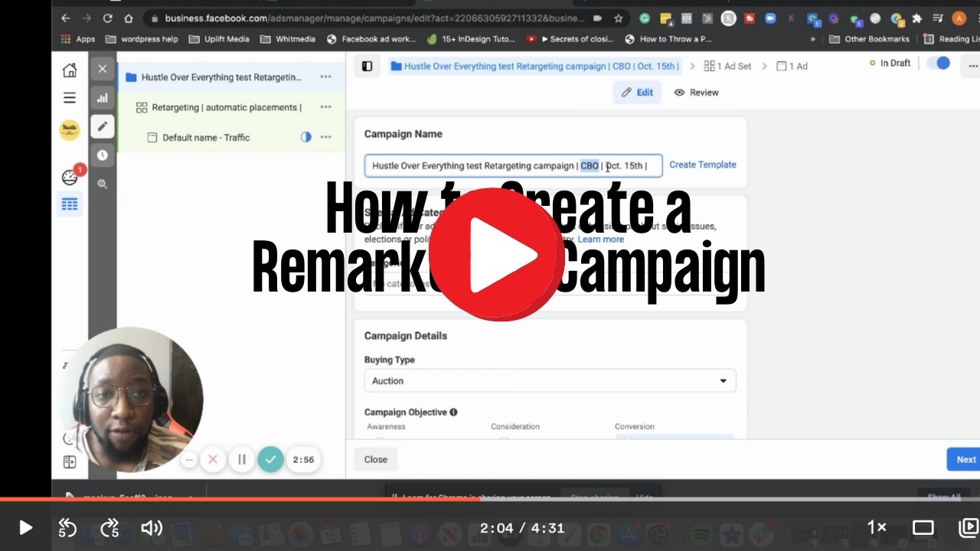
Task: Open the campaigns table grid icon
Action: click(x=70, y=204)
